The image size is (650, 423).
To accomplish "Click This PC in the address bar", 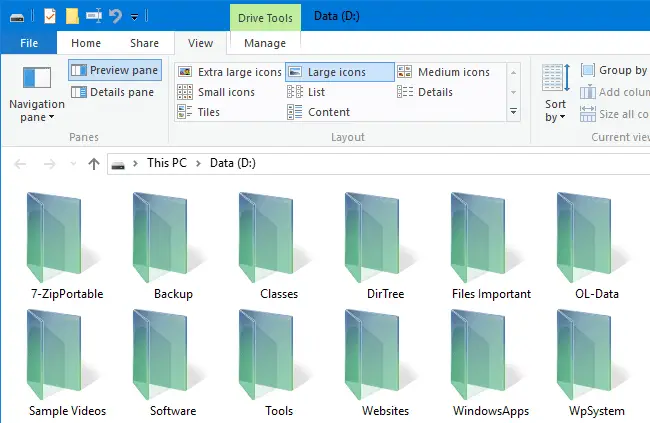I will coord(167,163).
